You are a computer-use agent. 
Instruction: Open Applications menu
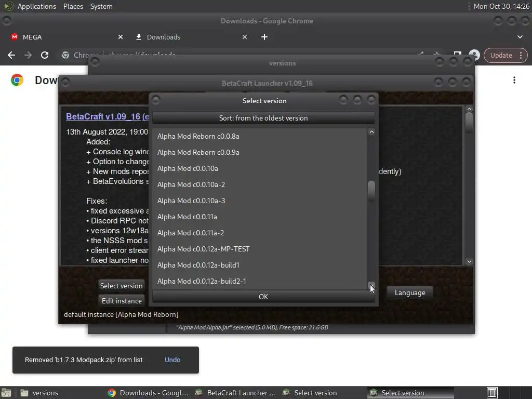37,6
